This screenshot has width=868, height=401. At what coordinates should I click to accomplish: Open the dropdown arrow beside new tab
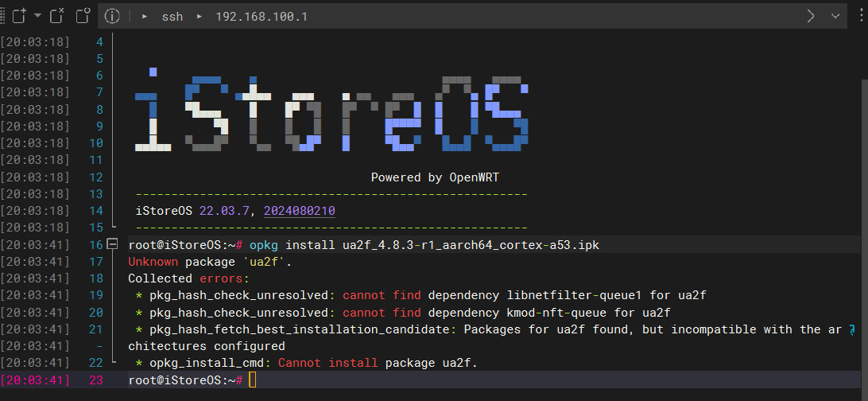(37, 15)
